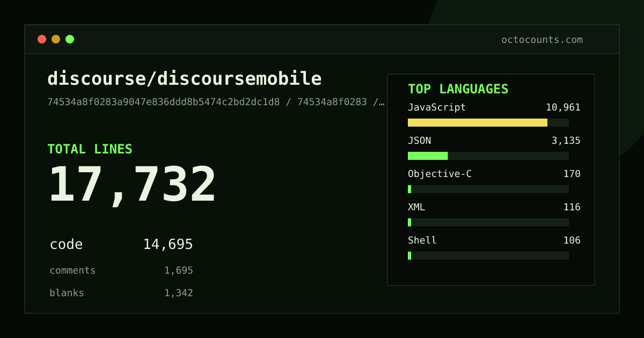Click the comments row label
Viewport: 644px width, 338px height.
(72, 270)
